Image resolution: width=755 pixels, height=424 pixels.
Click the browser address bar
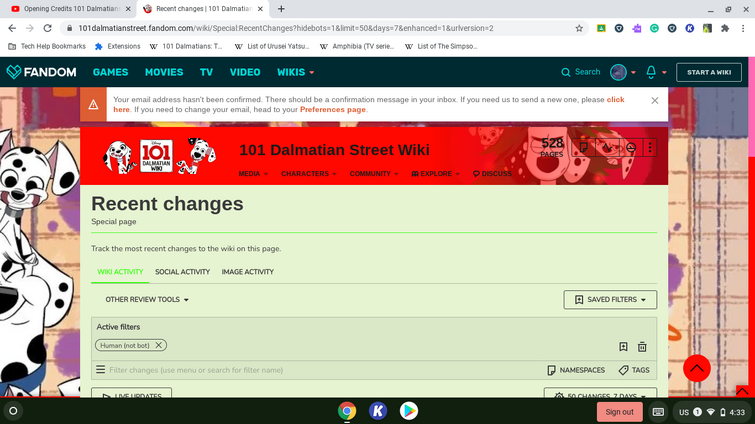click(323, 28)
